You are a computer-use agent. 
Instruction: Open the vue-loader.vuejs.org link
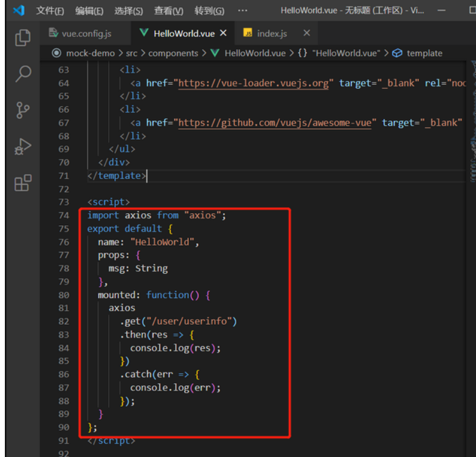[x=253, y=83]
